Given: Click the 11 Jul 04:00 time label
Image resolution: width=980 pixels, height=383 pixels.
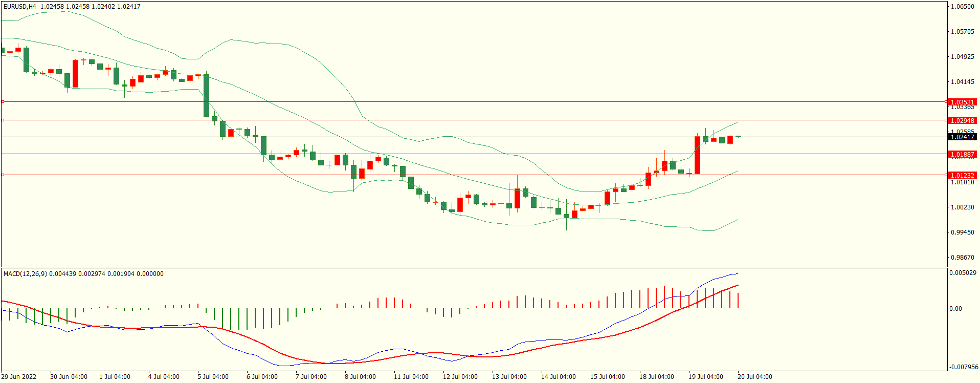Looking at the screenshot, I should [411, 377].
